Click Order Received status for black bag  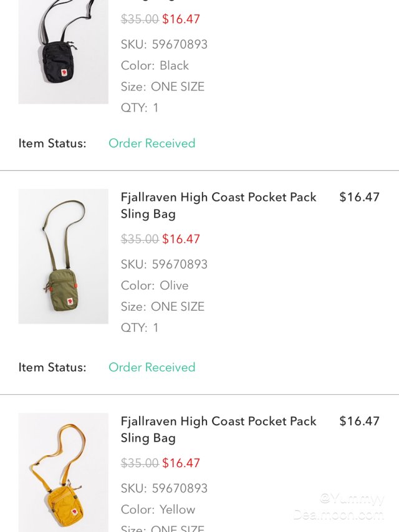[x=151, y=143]
